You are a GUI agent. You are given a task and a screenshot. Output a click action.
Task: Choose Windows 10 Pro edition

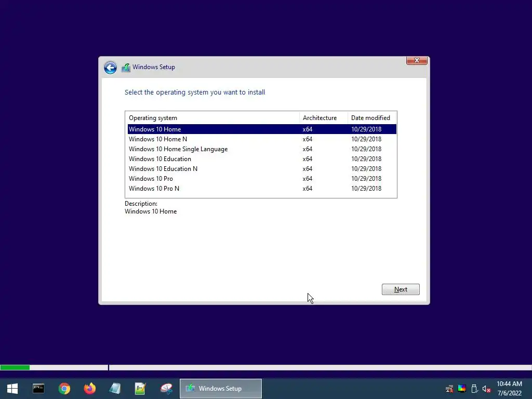tap(262, 179)
